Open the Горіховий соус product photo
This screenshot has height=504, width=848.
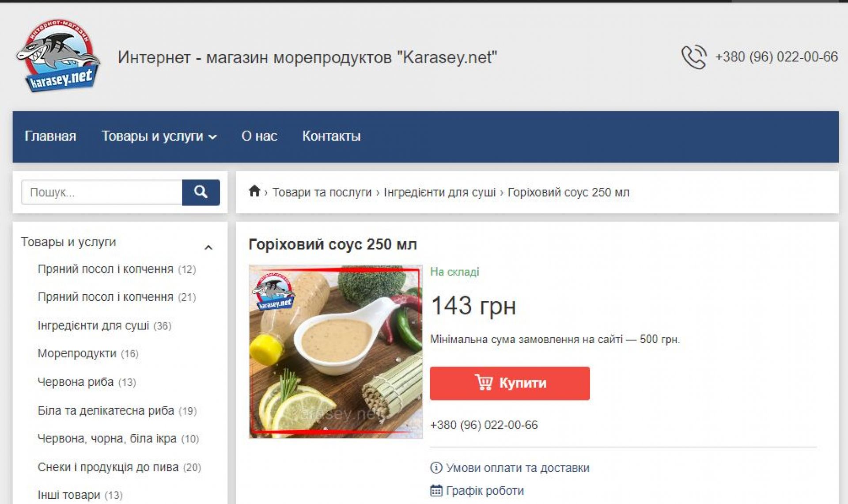[336, 352]
